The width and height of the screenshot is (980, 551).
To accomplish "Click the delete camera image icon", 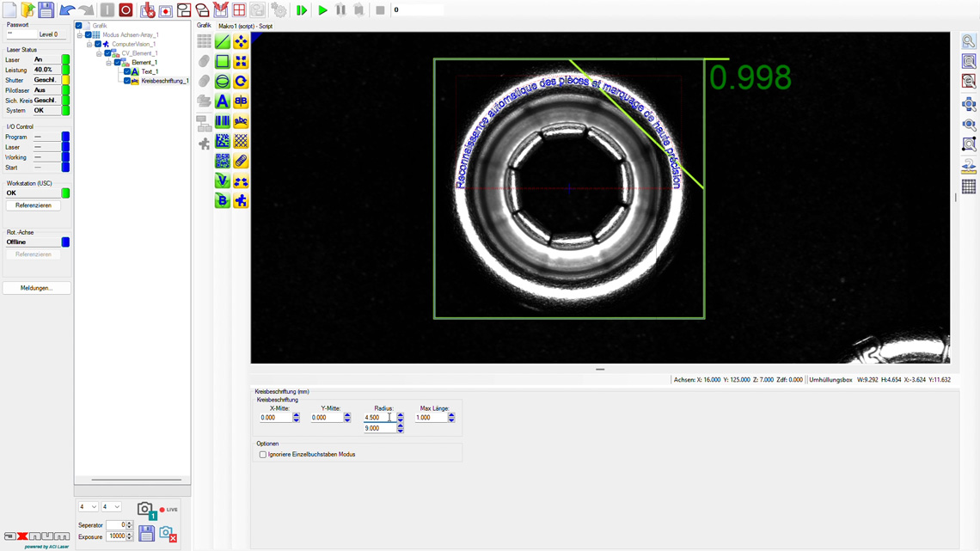I will [168, 534].
